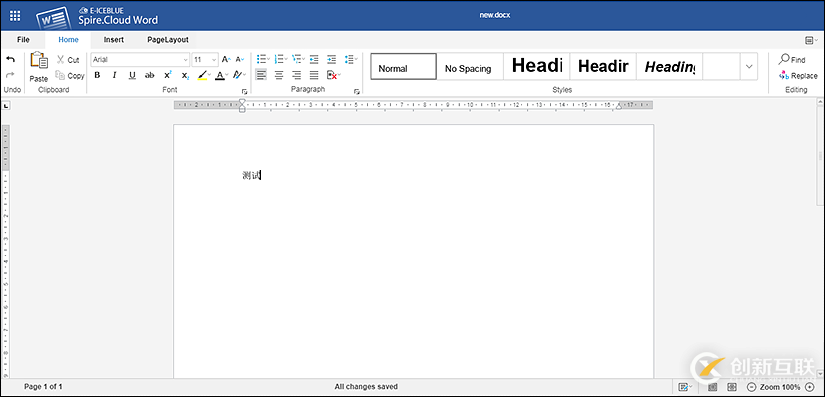Center align the paragraph
825x397 pixels.
tap(279, 75)
